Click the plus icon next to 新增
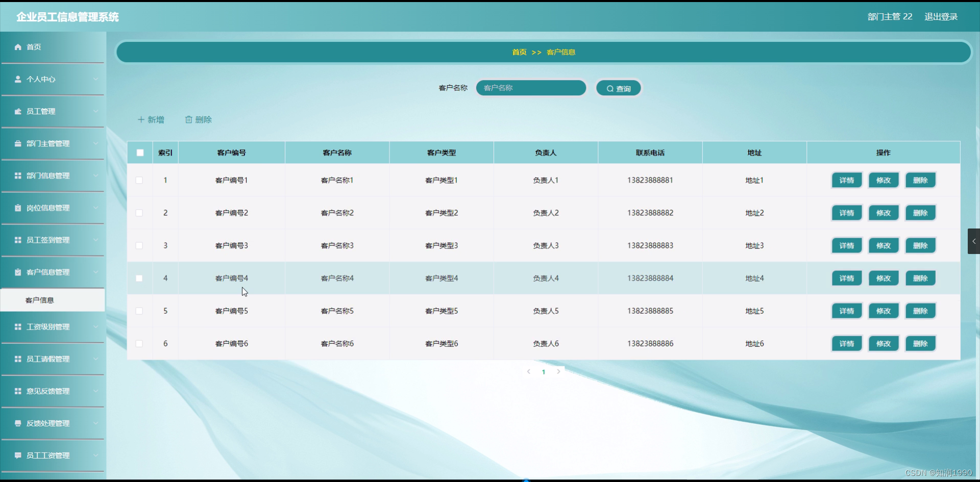Screen dimensions: 980x482 pyautogui.click(x=141, y=119)
